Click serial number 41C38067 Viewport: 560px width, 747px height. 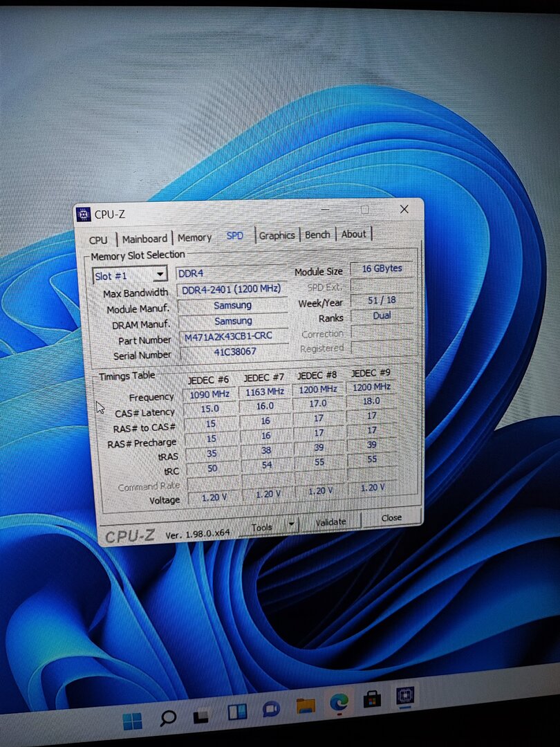tap(234, 352)
